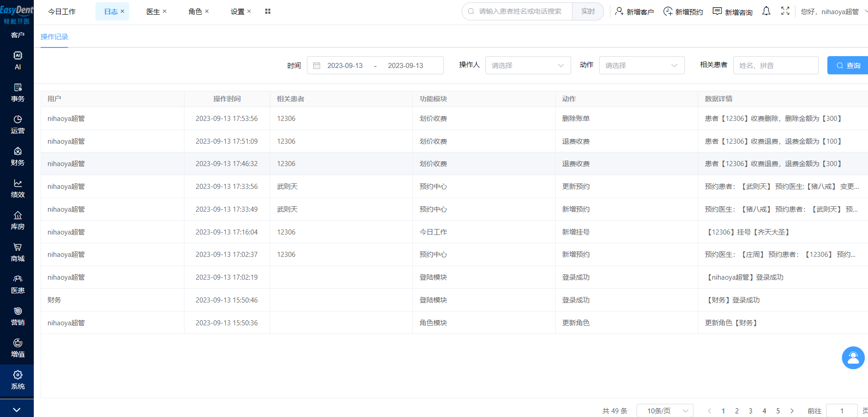868x417 pixels.
Task: Click the 操作时间 column header
Action: click(x=227, y=99)
